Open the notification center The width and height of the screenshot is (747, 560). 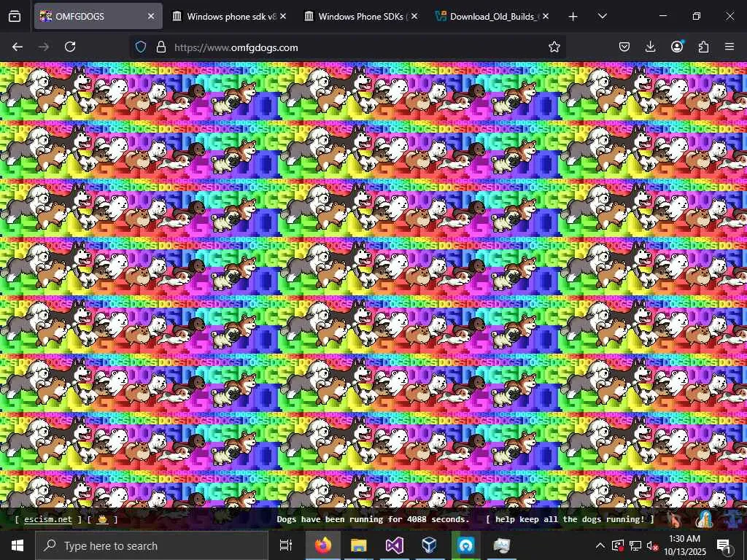click(x=724, y=545)
